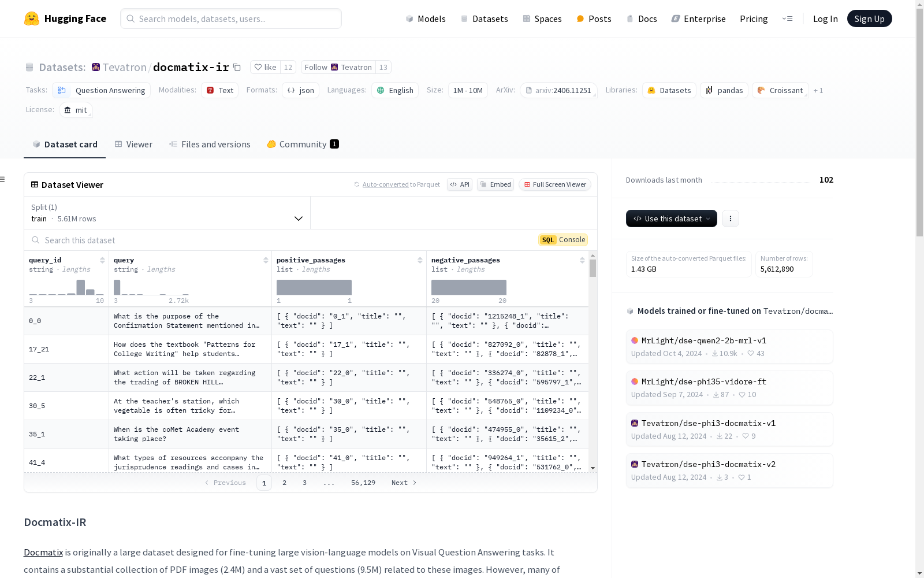Open the additional navigation menu icon
Image resolution: width=924 pixels, height=578 pixels.
coord(787,18)
